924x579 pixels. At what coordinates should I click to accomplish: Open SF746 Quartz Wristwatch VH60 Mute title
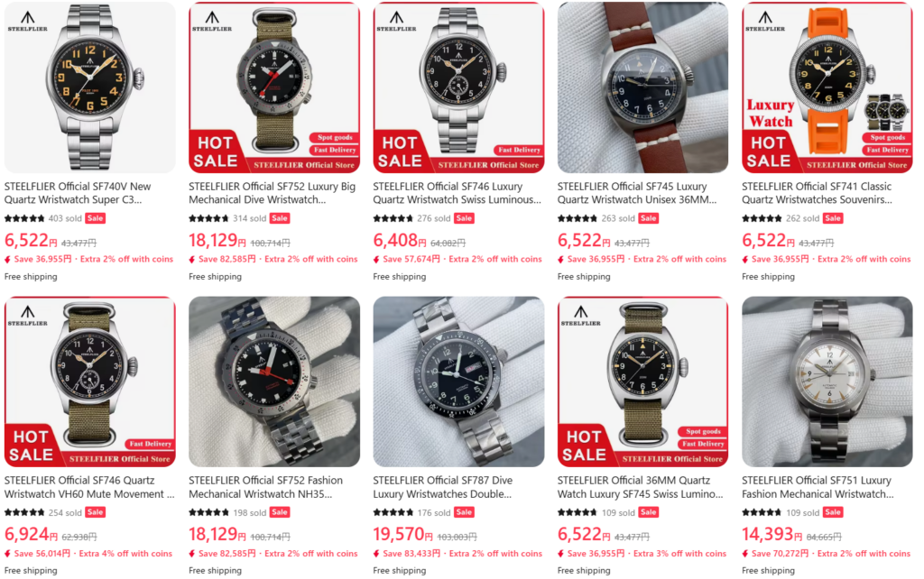pos(89,487)
